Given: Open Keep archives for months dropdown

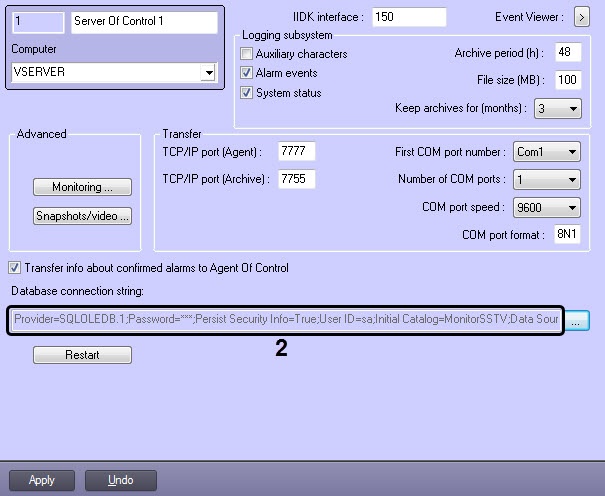Looking at the screenshot, I should coord(558,108).
